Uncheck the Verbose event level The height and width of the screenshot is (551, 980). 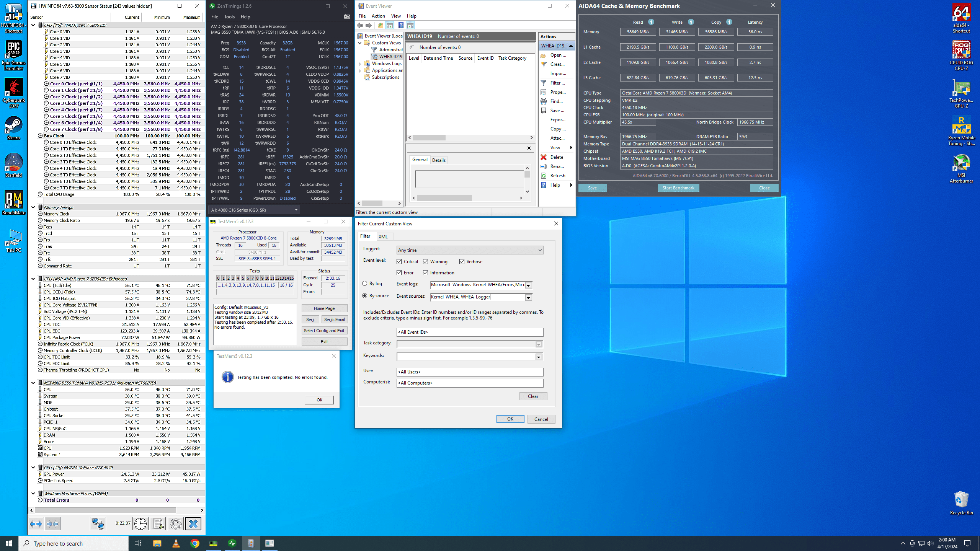tap(462, 262)
